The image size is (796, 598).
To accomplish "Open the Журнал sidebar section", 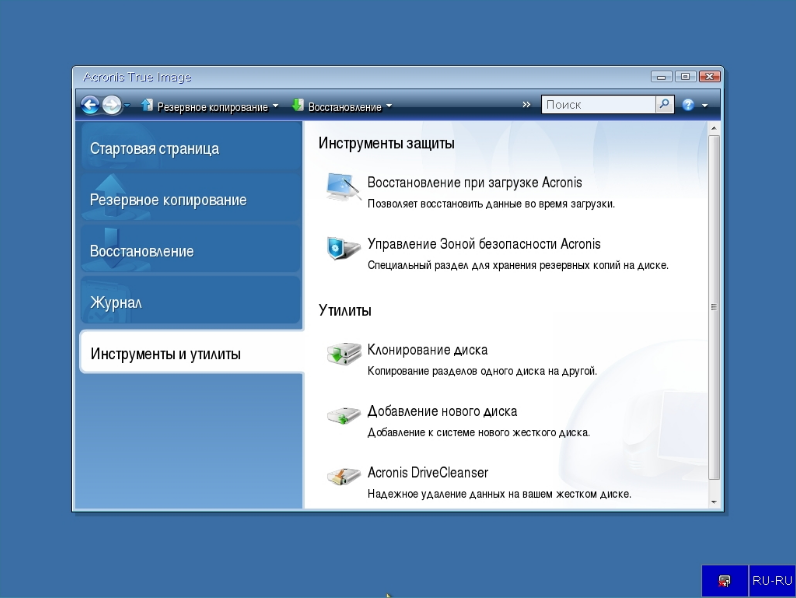I will [x=116, y=302].
